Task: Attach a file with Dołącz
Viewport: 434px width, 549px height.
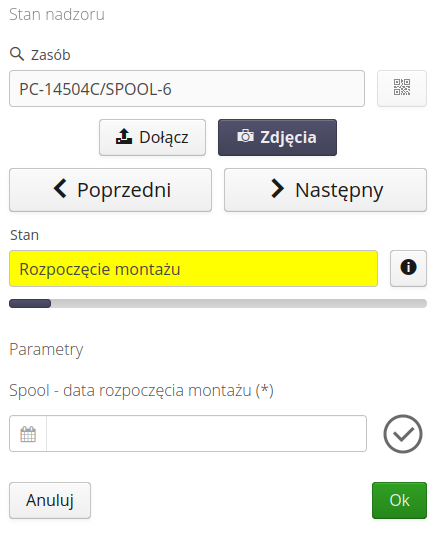Action: [x=152, y=137]
